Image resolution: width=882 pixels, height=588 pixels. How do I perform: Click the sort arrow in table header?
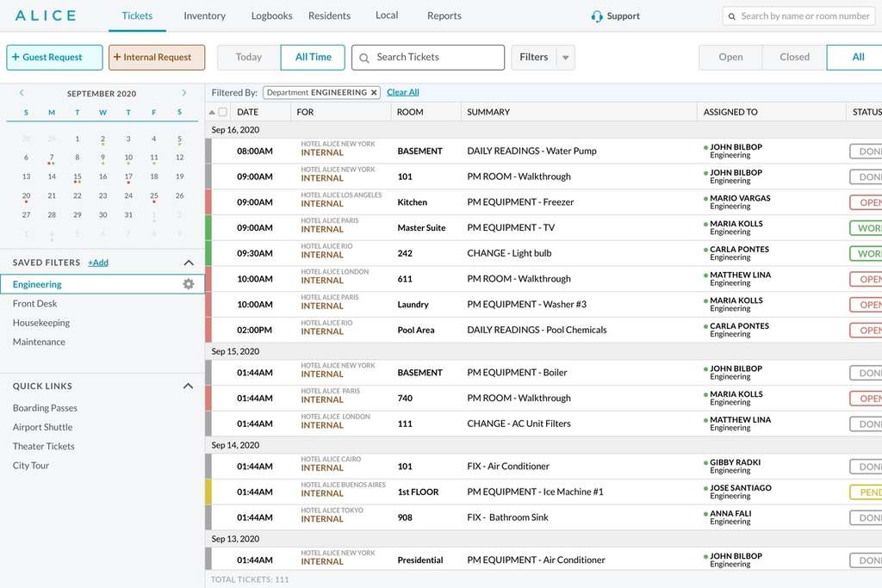click(x=213, y=113)
